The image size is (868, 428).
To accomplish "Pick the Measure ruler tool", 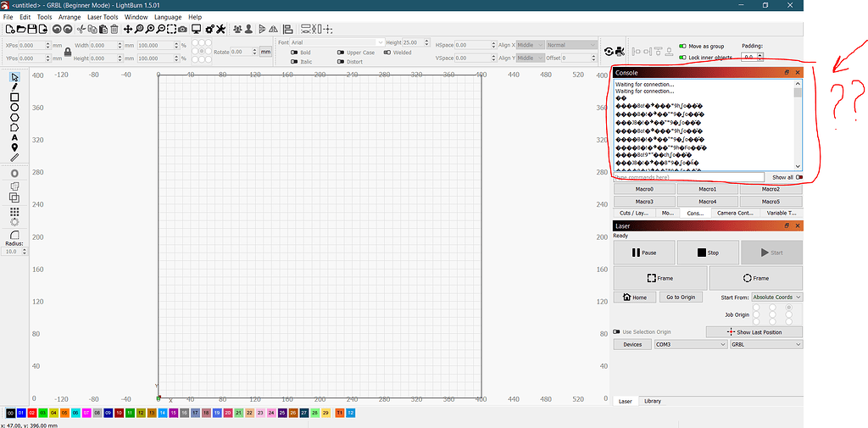I will [x=14, y=157].
